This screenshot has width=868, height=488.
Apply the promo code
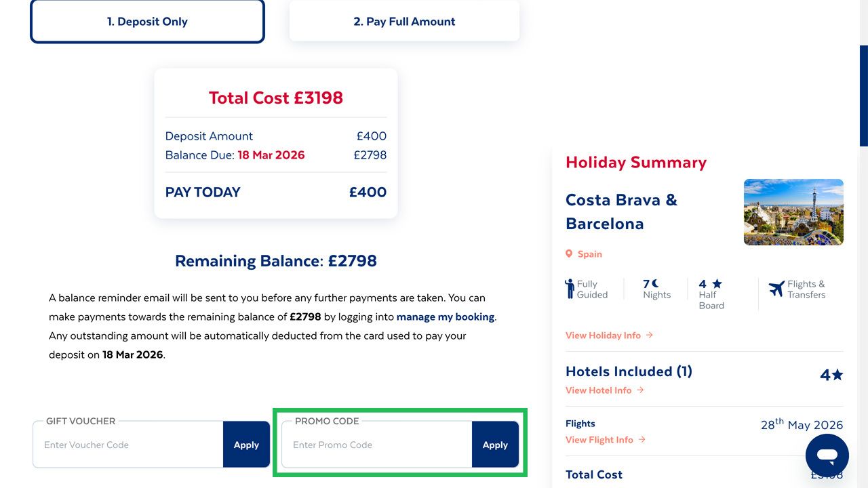pos(495,445)
